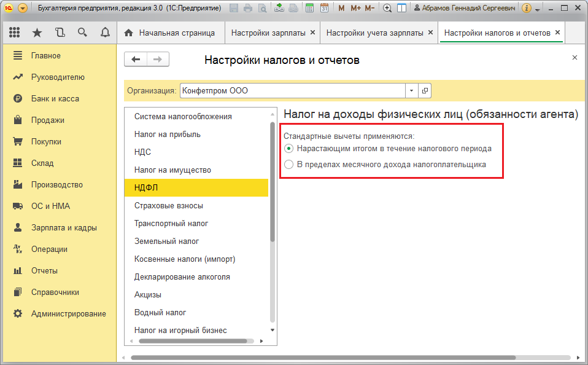Viewport: 588px width, 365px height.
Task: Open Favorites star icon
Action: 37,33
